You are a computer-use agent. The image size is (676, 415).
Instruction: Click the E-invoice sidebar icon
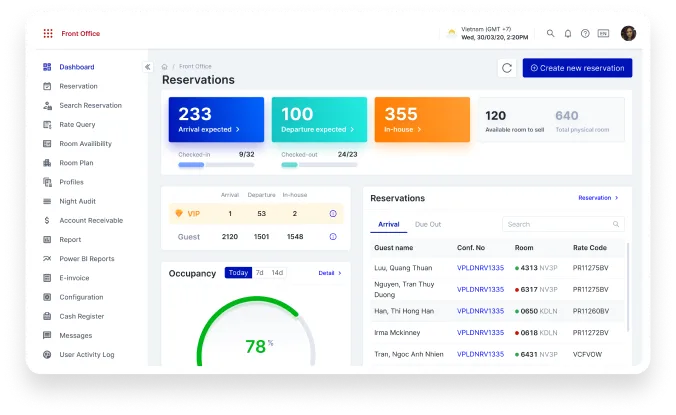[x=47, y=278]
